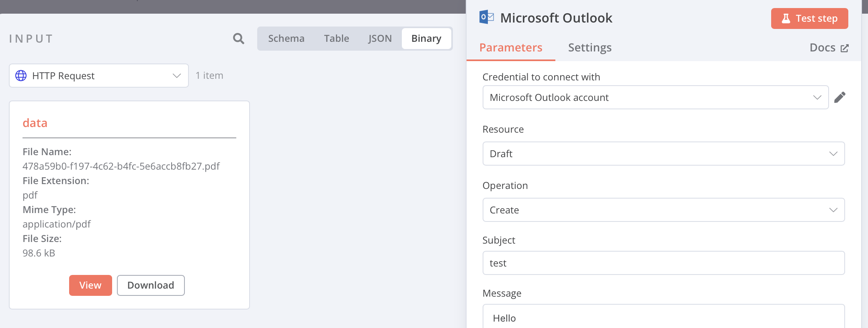
Task: Select the Binary view tab
Action: [426, 39]
